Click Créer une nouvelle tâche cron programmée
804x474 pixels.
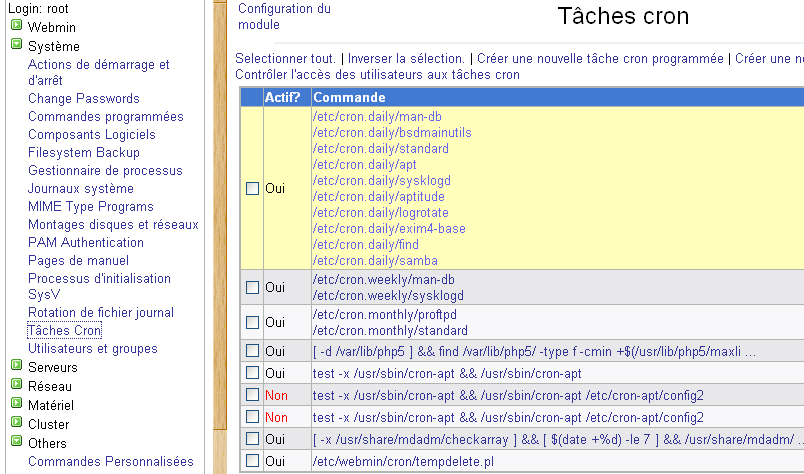[599, 59]
